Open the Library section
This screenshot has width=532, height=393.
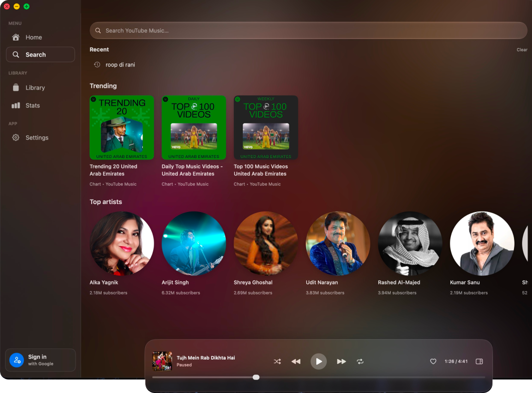[41, 87]
